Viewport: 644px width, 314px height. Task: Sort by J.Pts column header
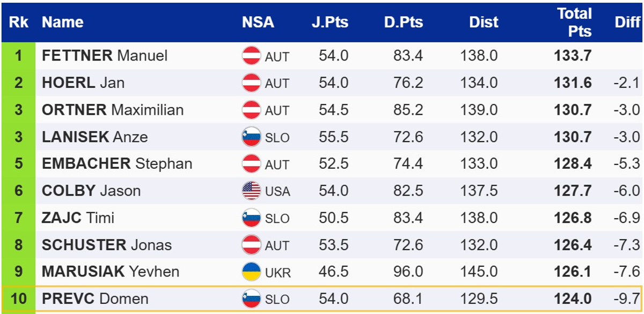[330, 23]
